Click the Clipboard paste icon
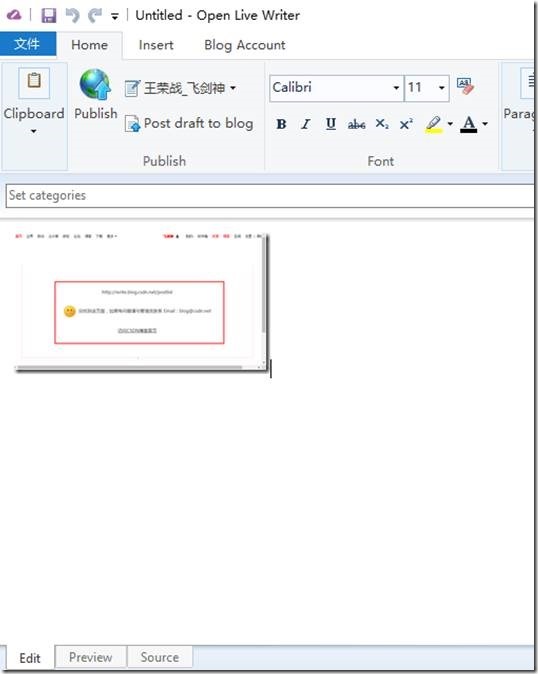 34,83
